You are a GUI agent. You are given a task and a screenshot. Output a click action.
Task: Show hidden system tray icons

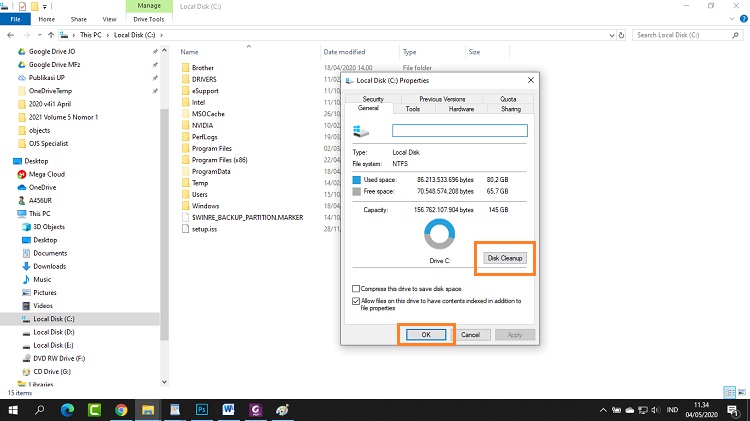[x=603, y=410]
